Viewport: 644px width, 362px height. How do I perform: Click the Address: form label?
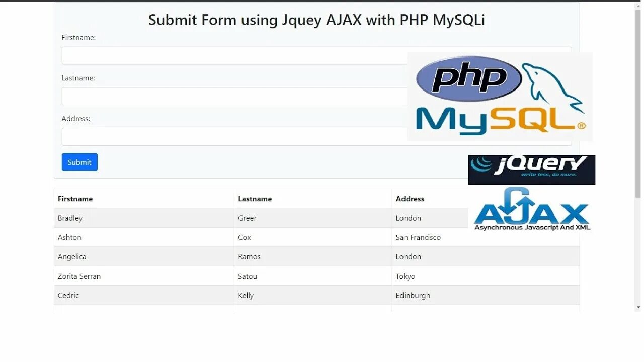pyautogui.click(x=76, y=119)
